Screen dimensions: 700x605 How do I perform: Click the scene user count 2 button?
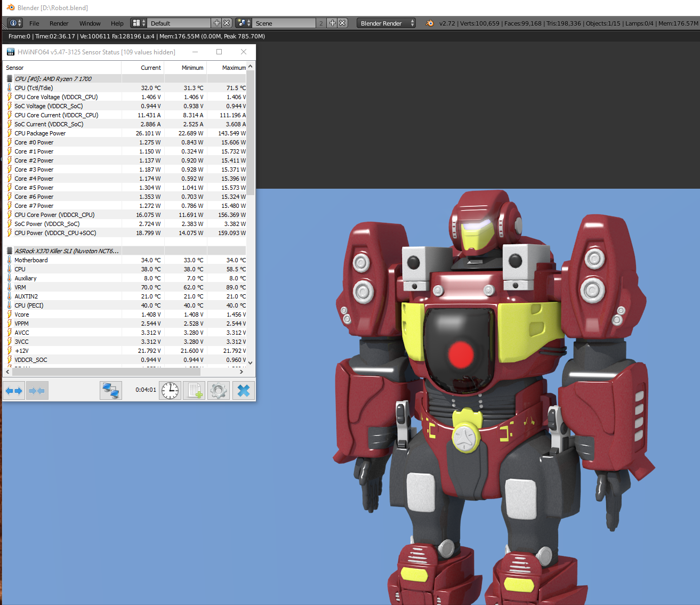[321, 23]
